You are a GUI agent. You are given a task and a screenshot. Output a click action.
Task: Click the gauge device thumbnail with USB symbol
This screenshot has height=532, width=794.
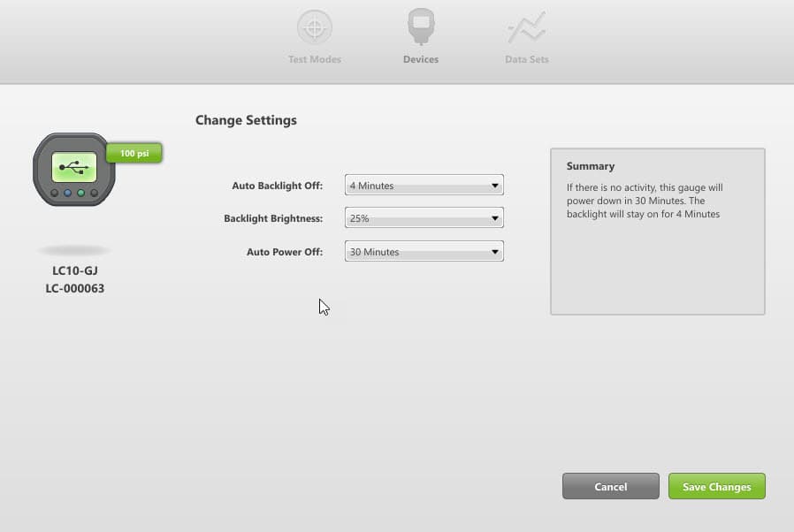point(73,170)
